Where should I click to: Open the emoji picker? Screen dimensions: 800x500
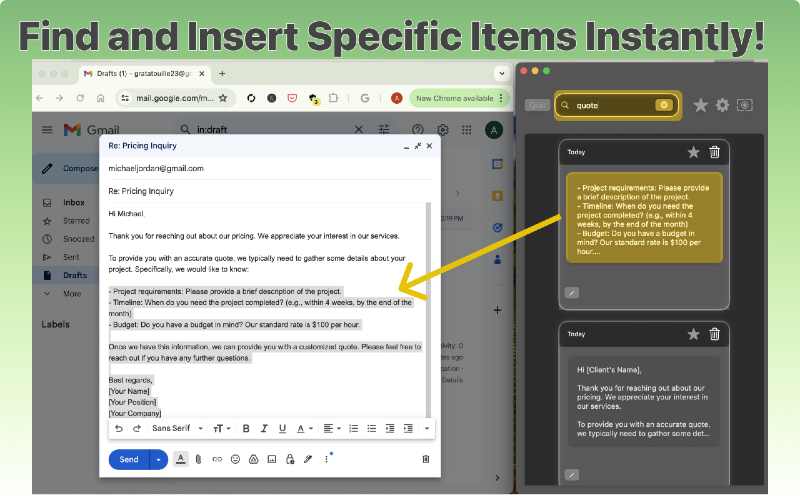[235, 459]
